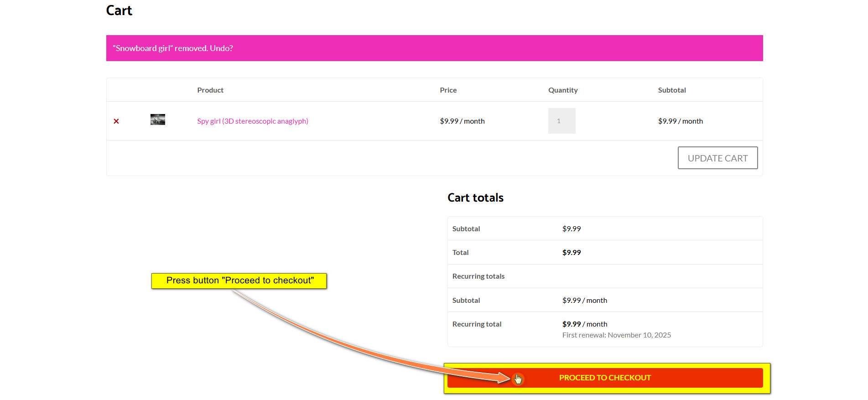Click the quantity input field
The height and width of the screenshot is (400, 868).
pos(561,121)
